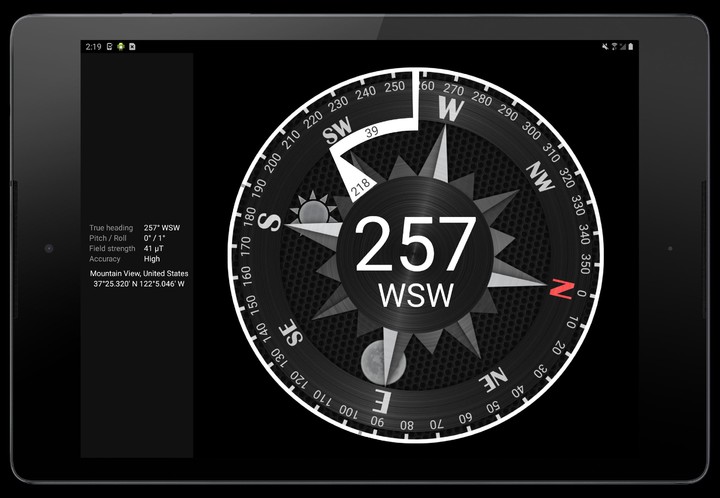Tap the 39 degree offset label
The image size is (720, 498).
[x=371, y=132]
